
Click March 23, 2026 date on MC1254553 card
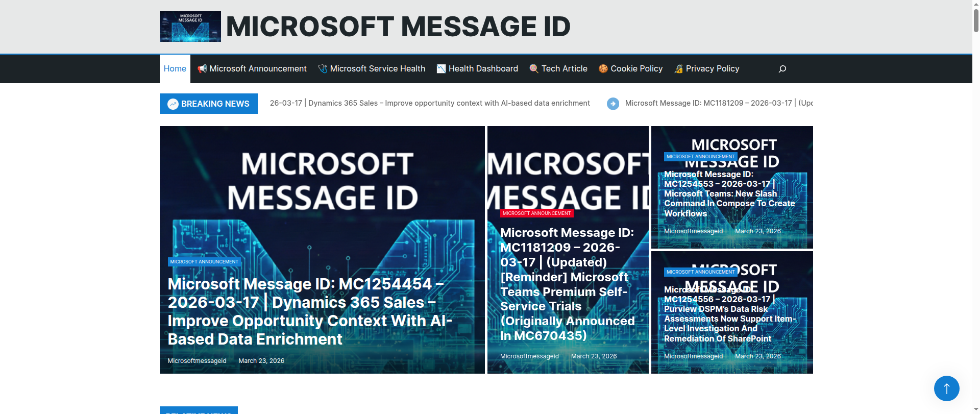(x=758, y=231)
